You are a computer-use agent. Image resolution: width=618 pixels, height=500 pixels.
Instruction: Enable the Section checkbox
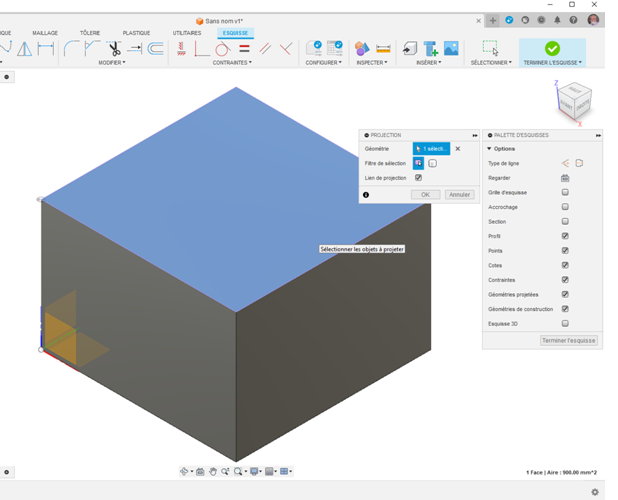[x=565, y=221]
